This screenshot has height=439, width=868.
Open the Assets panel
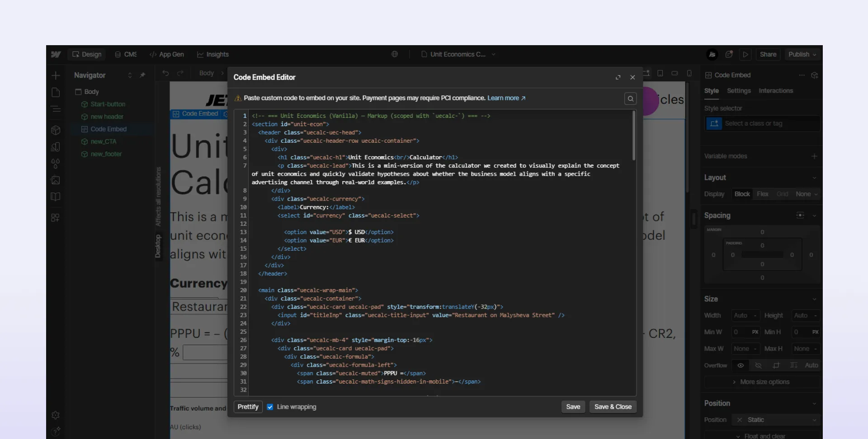click(x=56, y=180)
